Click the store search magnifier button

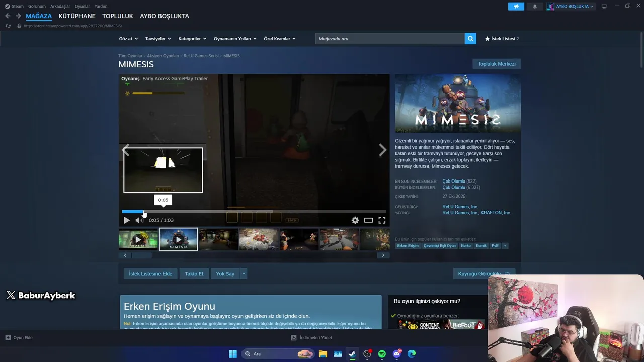coord(470,39)
